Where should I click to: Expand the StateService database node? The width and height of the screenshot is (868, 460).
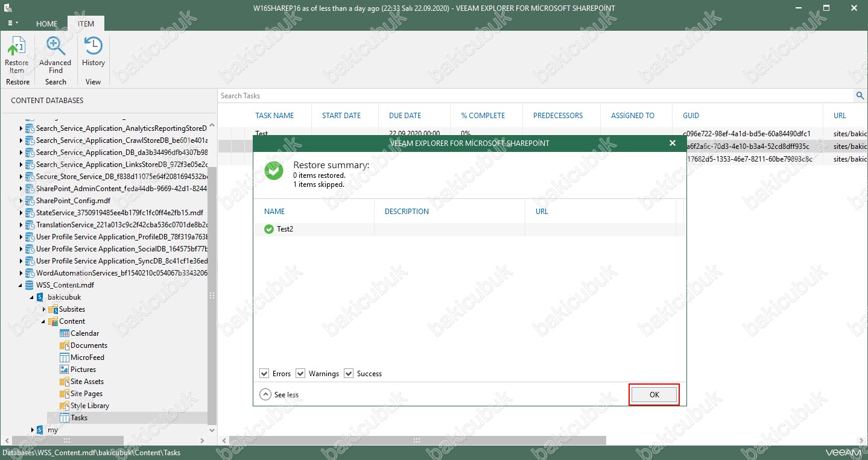click(x=21, y=213)
